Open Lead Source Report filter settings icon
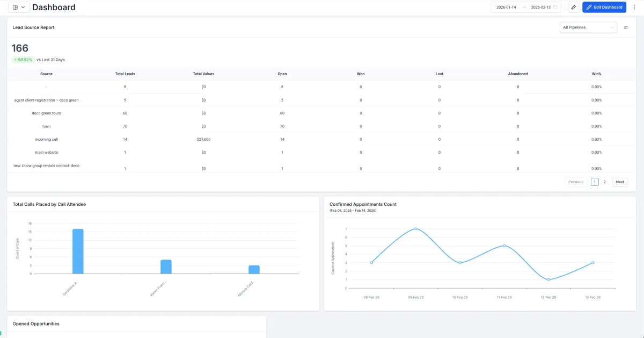This screenshot has width=644, height=338. tap(626, 27)
